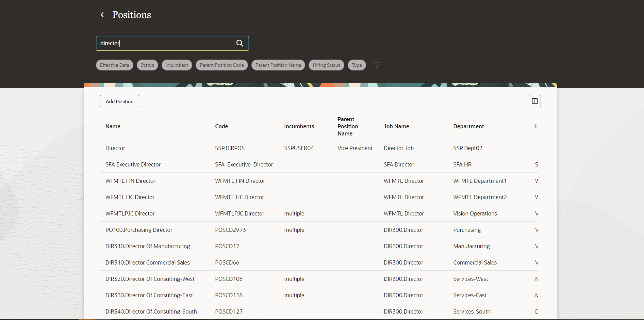Image resolution: width=644 pixels, height=320 pixels.
Task: Click the Code column header
Action: [221, 126]
